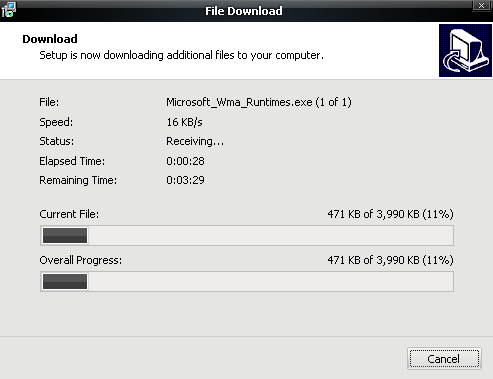Click the elapsed time value 0:00:28
The height and width of the screenshot is (379, 493).
point(185,161)
